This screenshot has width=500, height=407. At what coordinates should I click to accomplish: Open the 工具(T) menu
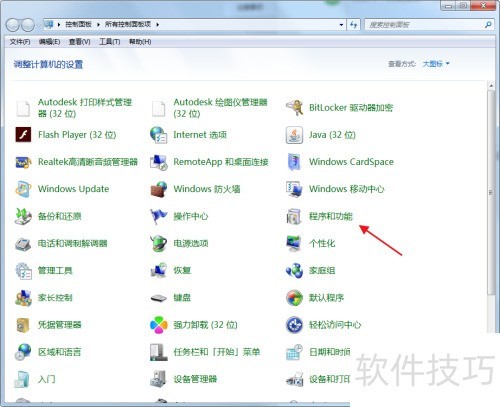coord(110,42)
